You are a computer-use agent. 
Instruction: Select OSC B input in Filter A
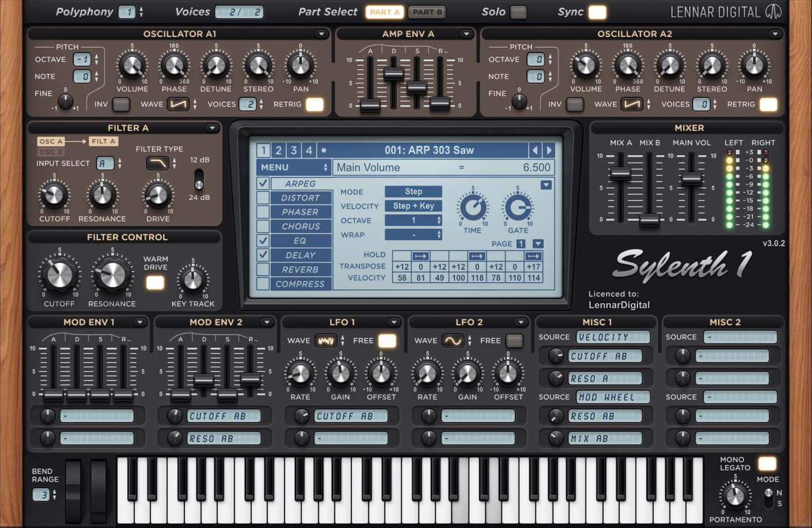pyautogui.click(x=51, y=152)
